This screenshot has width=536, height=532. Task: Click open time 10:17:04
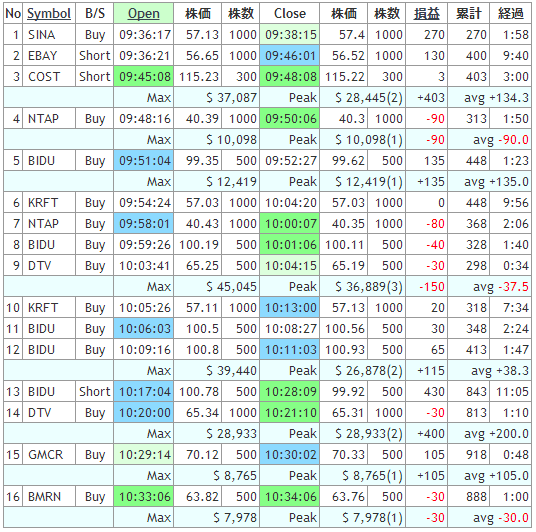tap(144, 391)
